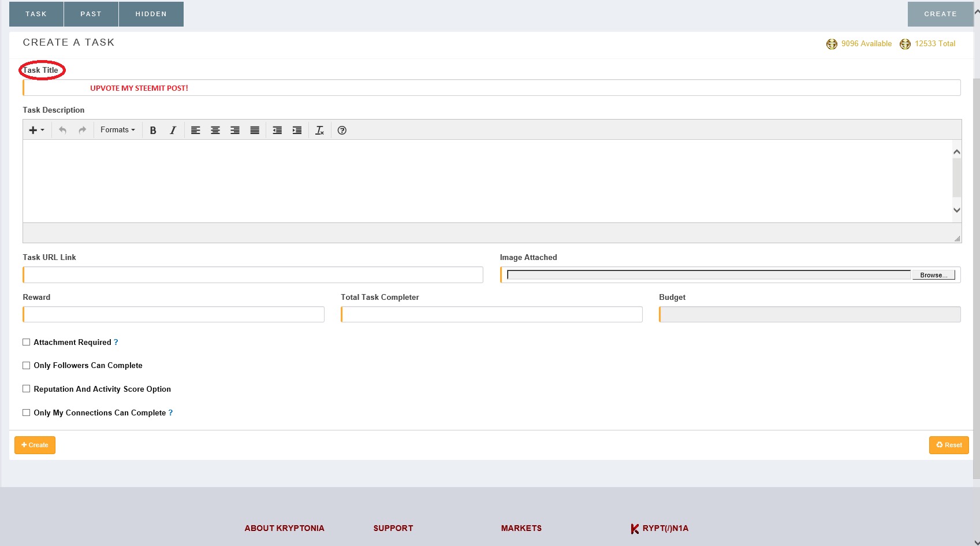Click editor scrollbar down arrow
Screen dimensions: 980x546
tap(957, 210)
